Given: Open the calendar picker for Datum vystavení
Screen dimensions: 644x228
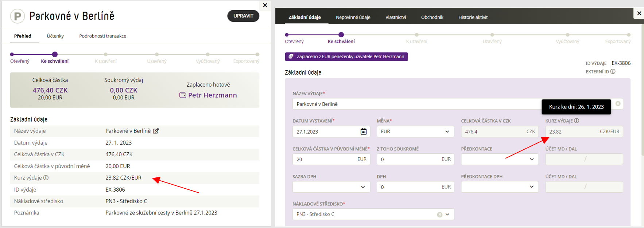Looking at the screenshot, I should (x=364, y=131).
